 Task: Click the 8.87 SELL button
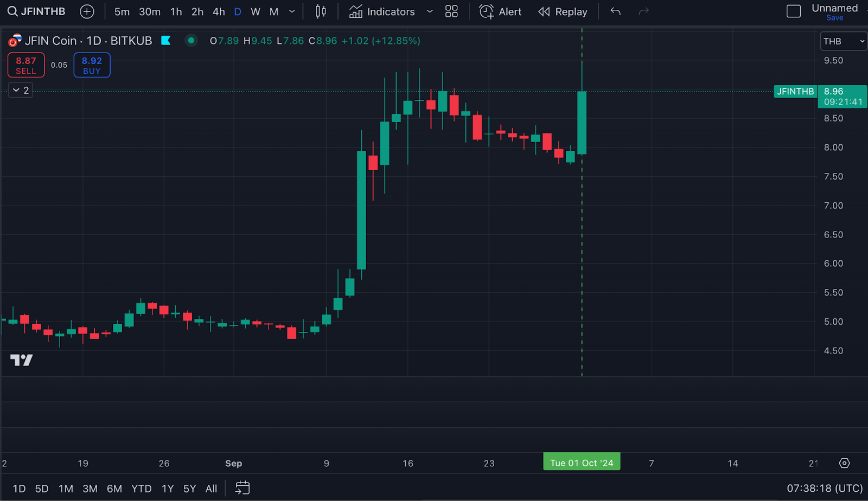point(26,65)
